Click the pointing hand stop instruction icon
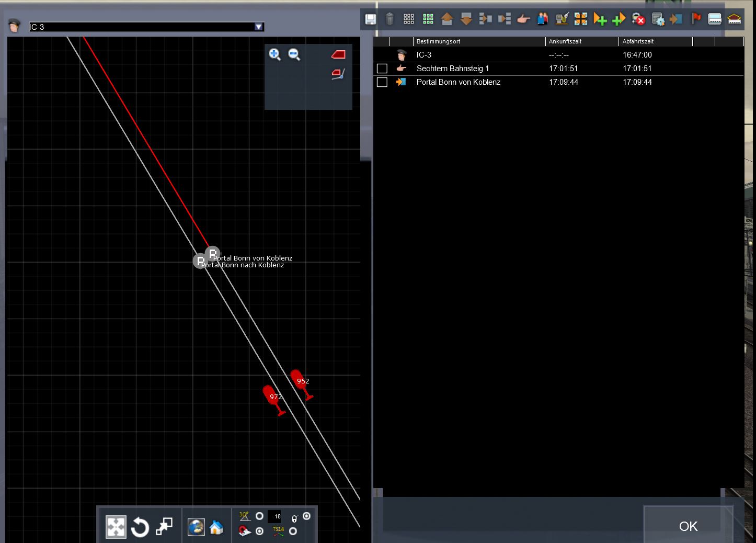The image size is (756, 543). (523, 19)
